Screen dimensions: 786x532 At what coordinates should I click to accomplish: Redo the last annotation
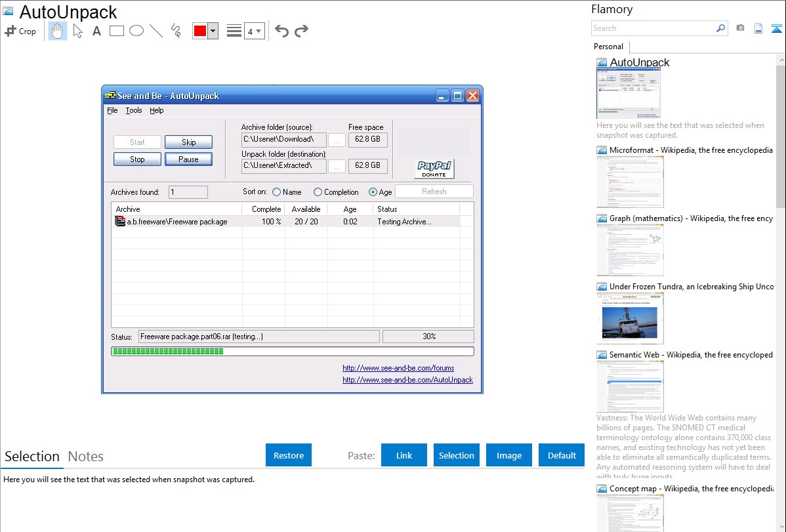[x=301, y=31]
